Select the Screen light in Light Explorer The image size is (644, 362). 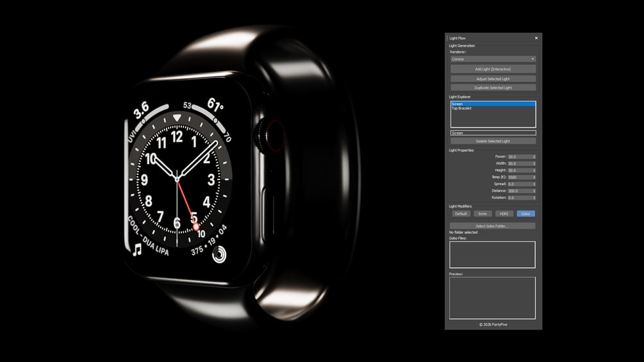[x=493, y=104]
